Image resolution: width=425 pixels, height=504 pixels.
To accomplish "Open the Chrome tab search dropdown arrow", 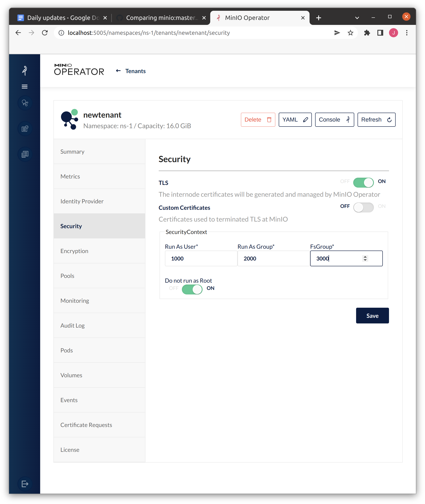I will (357, 18).
